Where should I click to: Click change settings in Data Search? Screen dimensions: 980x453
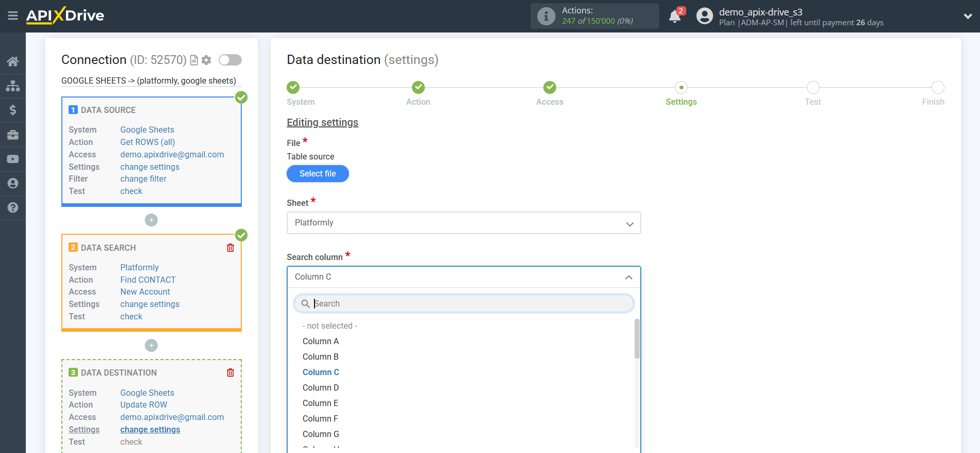point(150,304)
